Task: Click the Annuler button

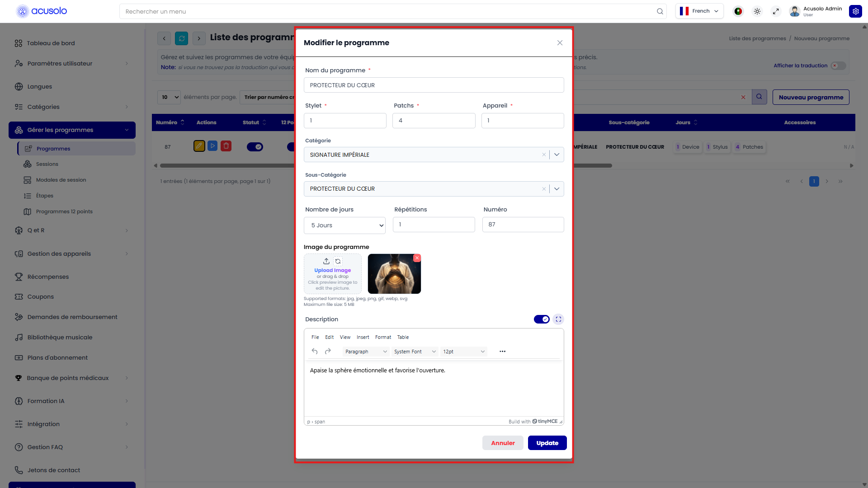Action: pyautogui.click(x=503, y=443)
